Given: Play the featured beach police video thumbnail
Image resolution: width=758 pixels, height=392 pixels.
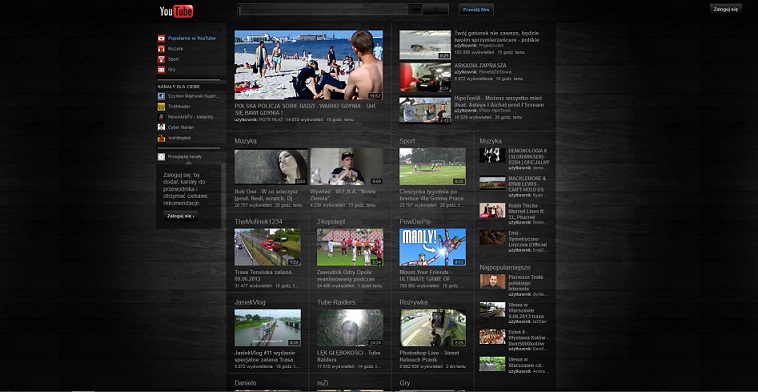Looking at the screenshot, I should tap(308, 65).
